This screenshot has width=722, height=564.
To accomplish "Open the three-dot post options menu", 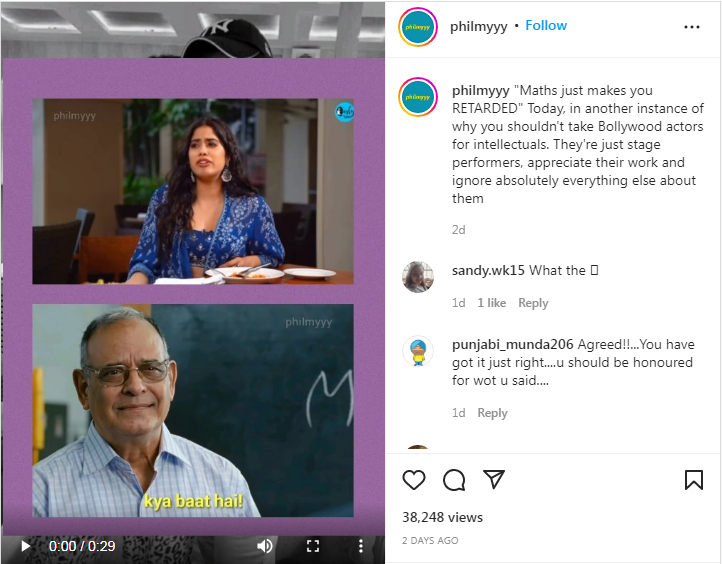I will pyautogui.click(x=692, y=27).
